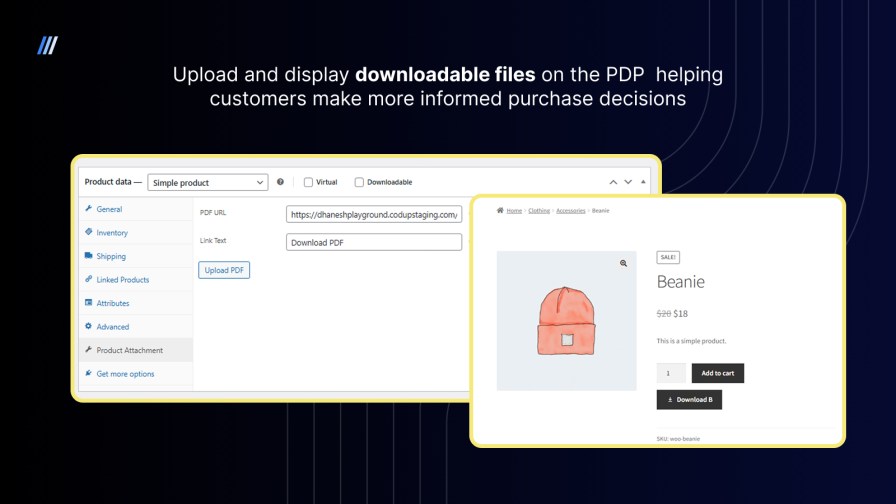Click the Linked Products chain icon
The width and height of the screenshot is (896, 504).
point(89,279)
